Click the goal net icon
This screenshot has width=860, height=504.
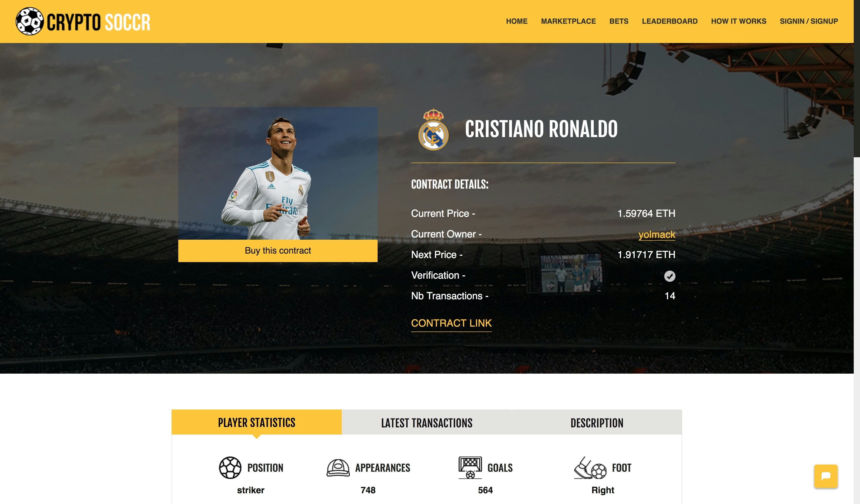[x=470, y=467]
